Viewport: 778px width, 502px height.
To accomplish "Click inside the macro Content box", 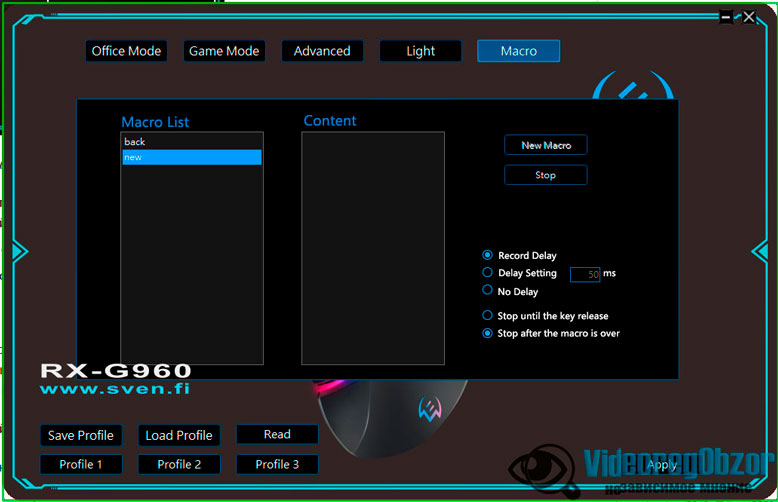I will (373, 248).
